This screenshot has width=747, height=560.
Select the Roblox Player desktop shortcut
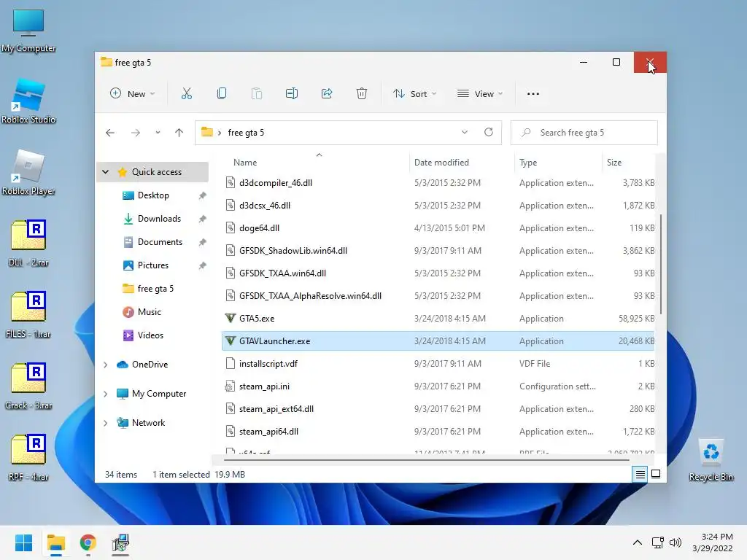pos(28,173)
